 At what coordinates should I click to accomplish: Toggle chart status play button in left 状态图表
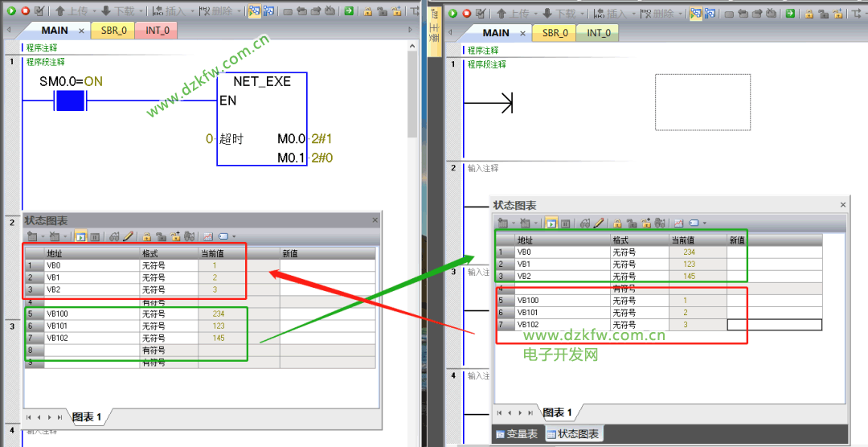(81, 236)
